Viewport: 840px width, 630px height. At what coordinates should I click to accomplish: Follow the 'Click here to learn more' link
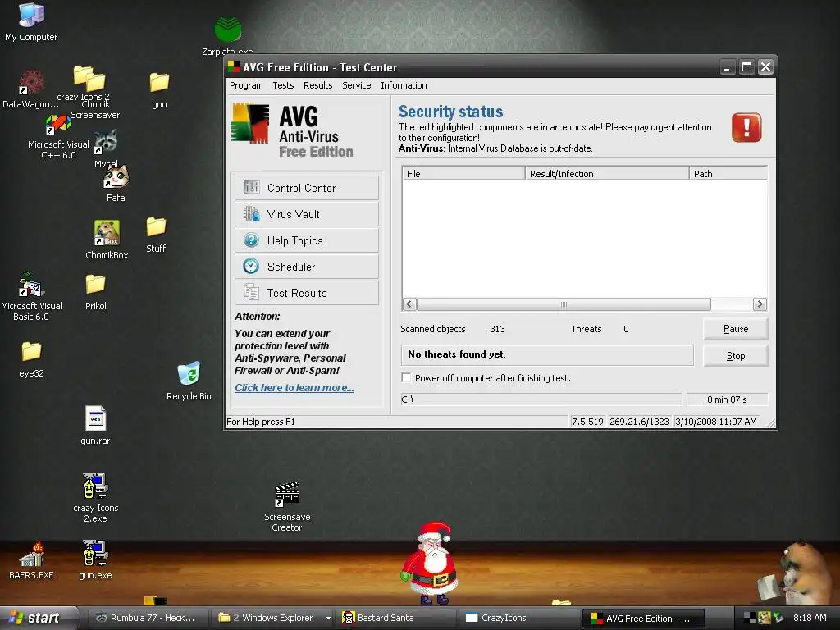coord(294,388)
